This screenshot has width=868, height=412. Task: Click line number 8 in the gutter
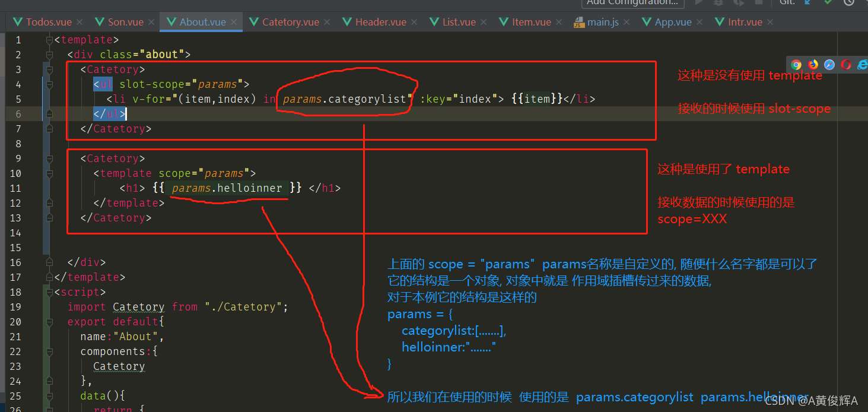[18, 144]
